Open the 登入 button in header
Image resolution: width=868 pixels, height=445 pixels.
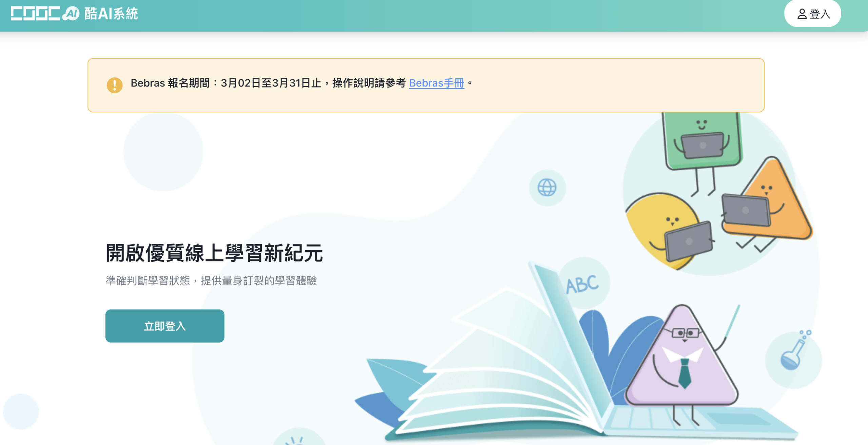[x=812, y=14]
